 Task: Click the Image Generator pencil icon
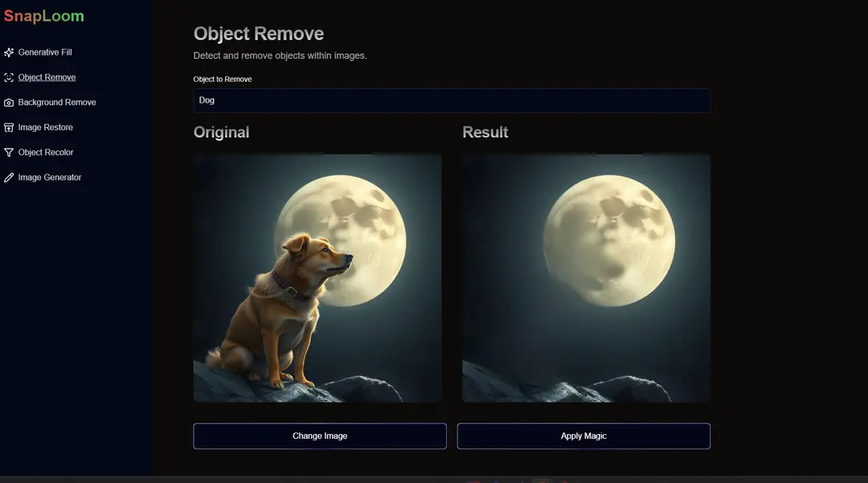pyautogui.click(x=9, y=178)
